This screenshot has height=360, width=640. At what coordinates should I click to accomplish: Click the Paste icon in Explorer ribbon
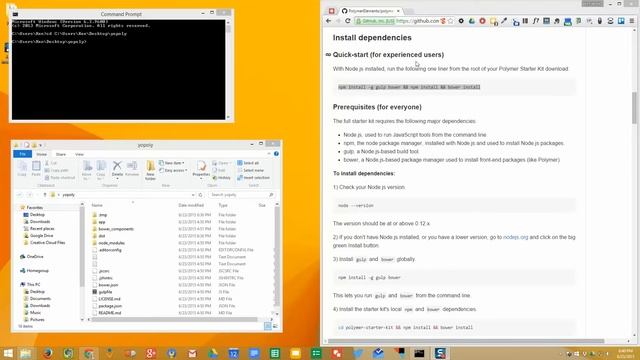tap(36, 169)
